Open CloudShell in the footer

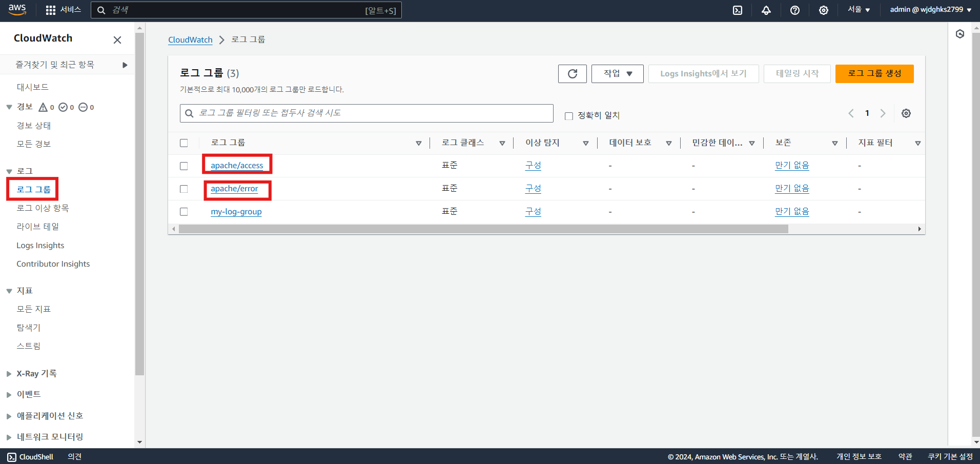coord(30,457)
